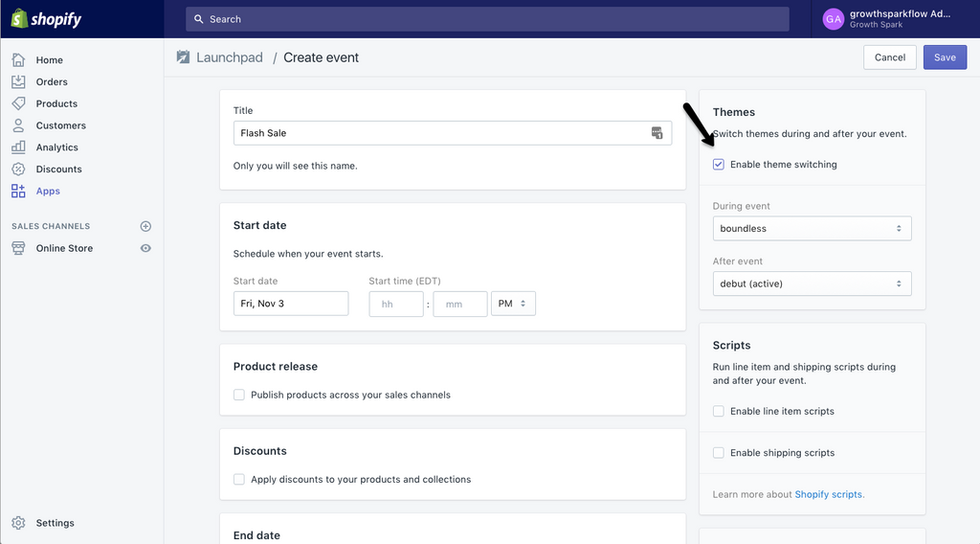Open the During event theme dropdown
Image resolution: width=980 pixels, height=544 pixels.
812,229
